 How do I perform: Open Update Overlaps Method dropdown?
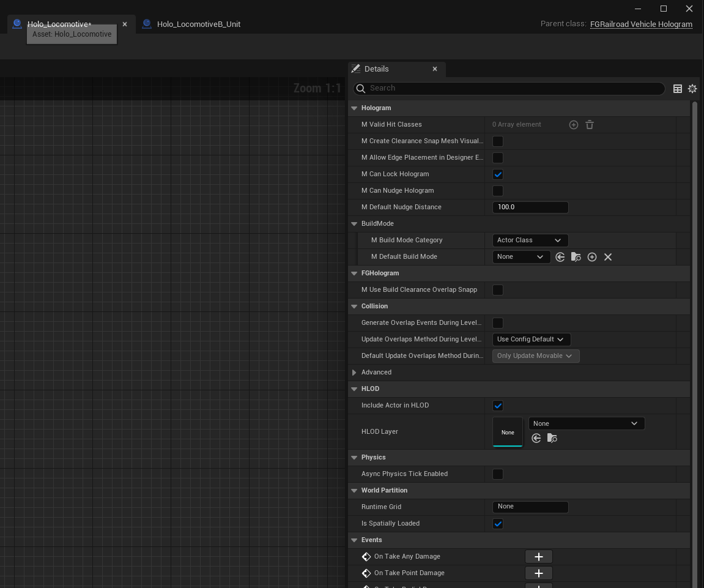(531, 340)
